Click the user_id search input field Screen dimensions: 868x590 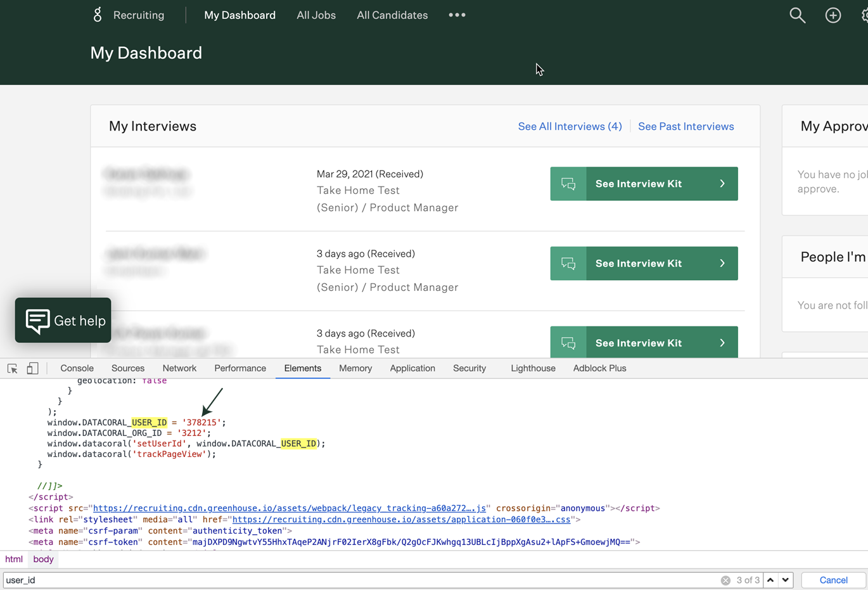tap(361, 580)
